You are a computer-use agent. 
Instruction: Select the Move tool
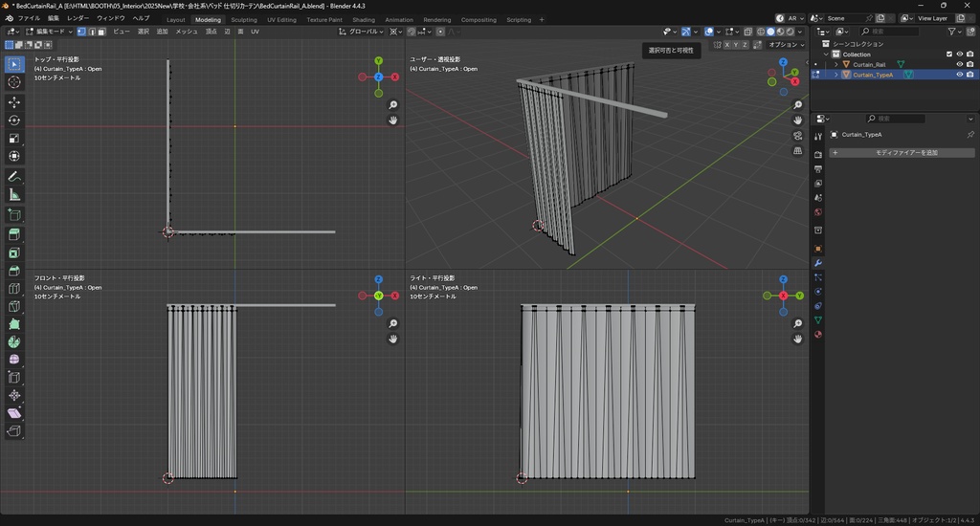click(14, 101)
